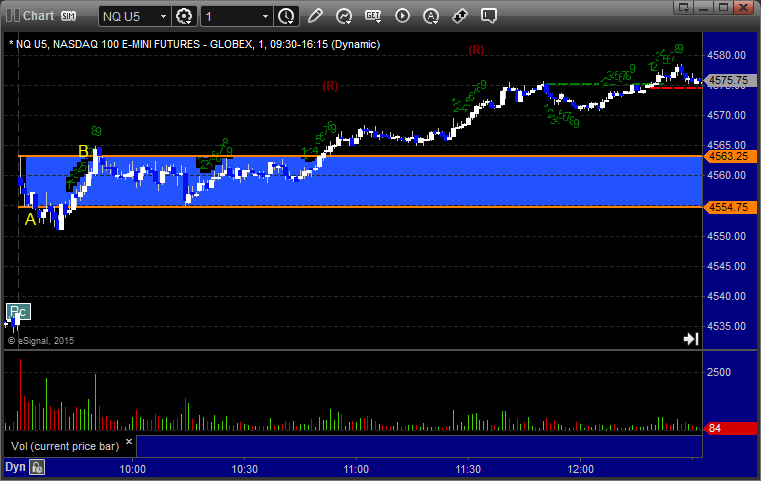Close the Chart window
The image size is (761, 481).
click(743, 7)
